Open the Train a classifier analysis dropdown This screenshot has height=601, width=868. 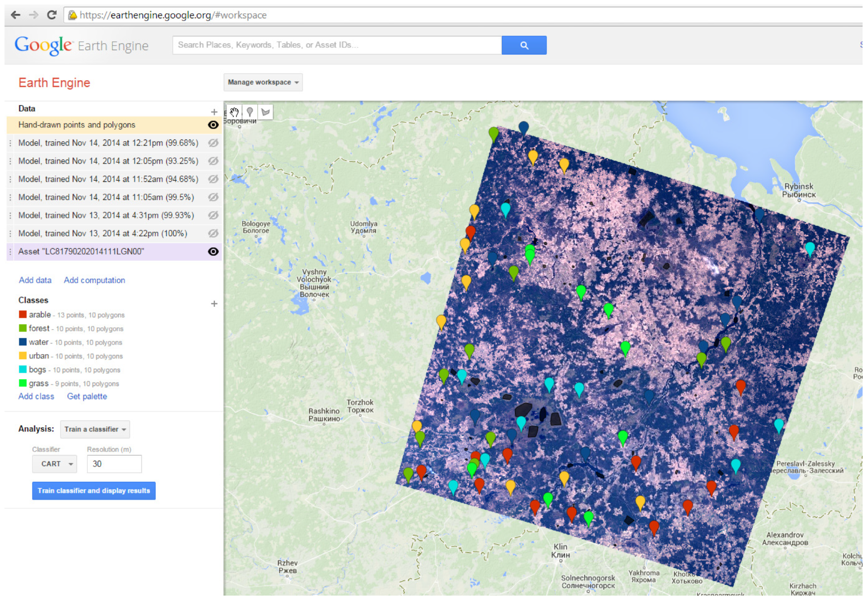[95, 429]
